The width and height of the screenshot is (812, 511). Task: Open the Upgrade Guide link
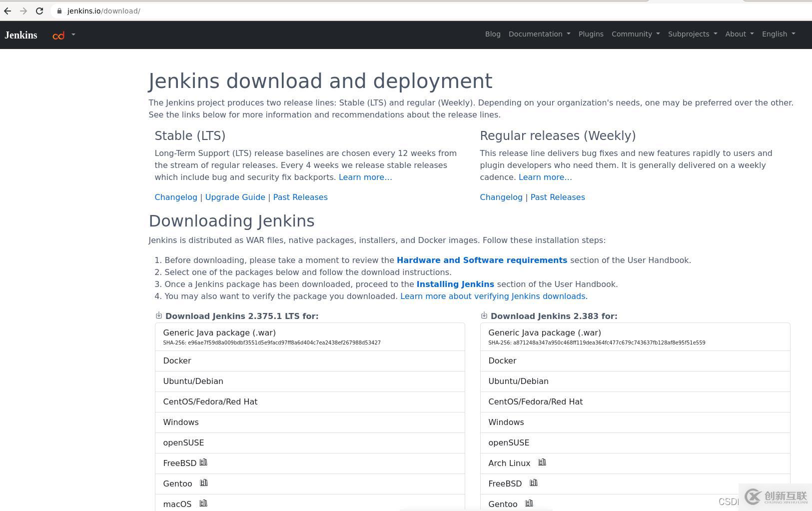[235, 197]
